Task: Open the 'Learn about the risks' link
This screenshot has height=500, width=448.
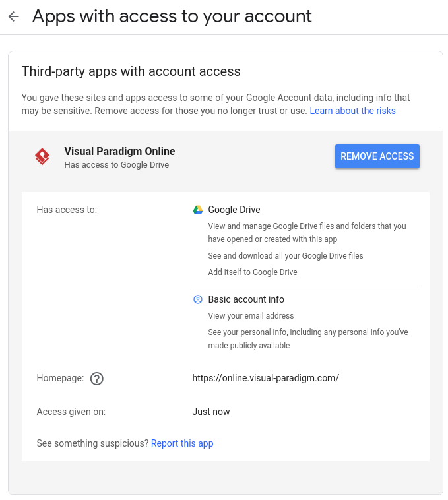Action: pos(352,111)
